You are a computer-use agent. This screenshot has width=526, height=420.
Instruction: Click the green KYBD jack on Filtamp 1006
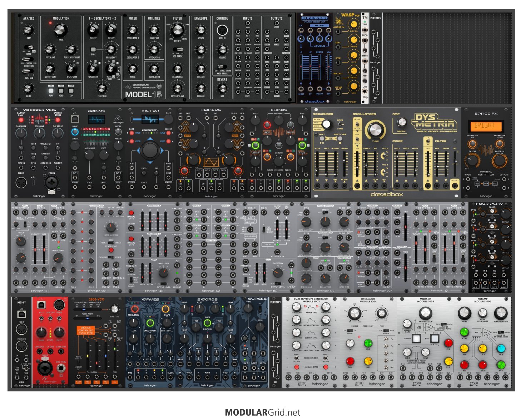pyautogui.click(x=464, y=332)
